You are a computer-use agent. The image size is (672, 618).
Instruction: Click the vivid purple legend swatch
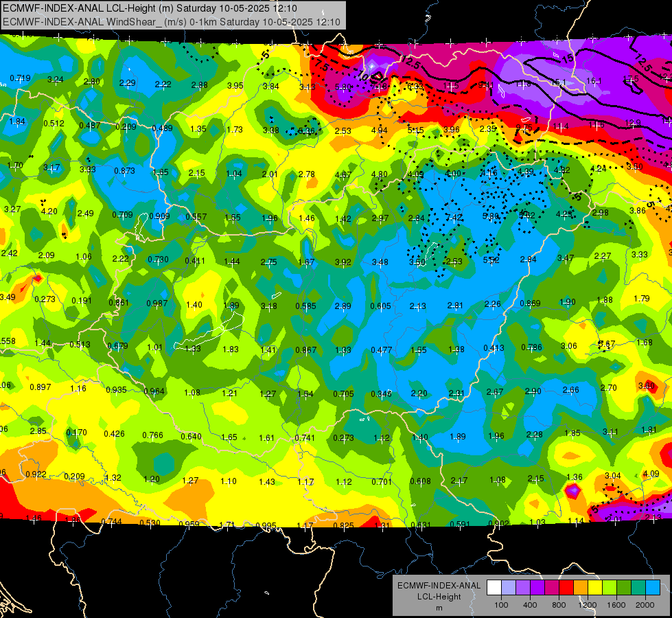click(x=537, y=588)
